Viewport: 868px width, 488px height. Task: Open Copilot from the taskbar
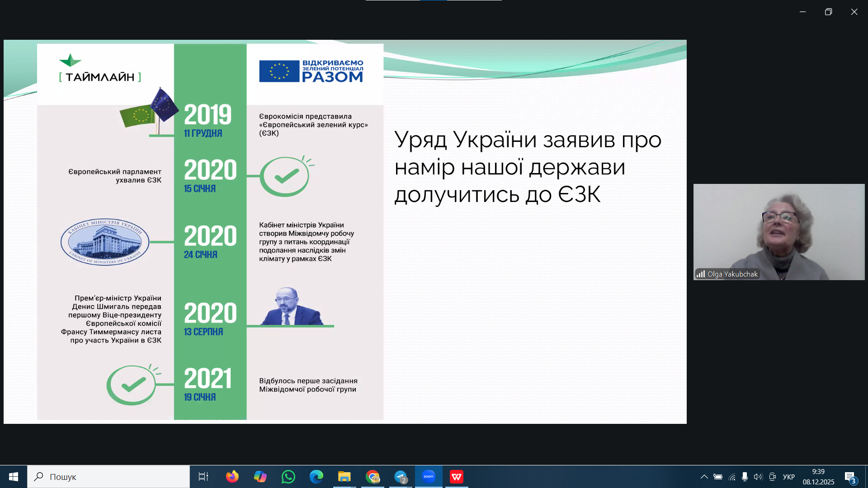click(x=260, y=477)
